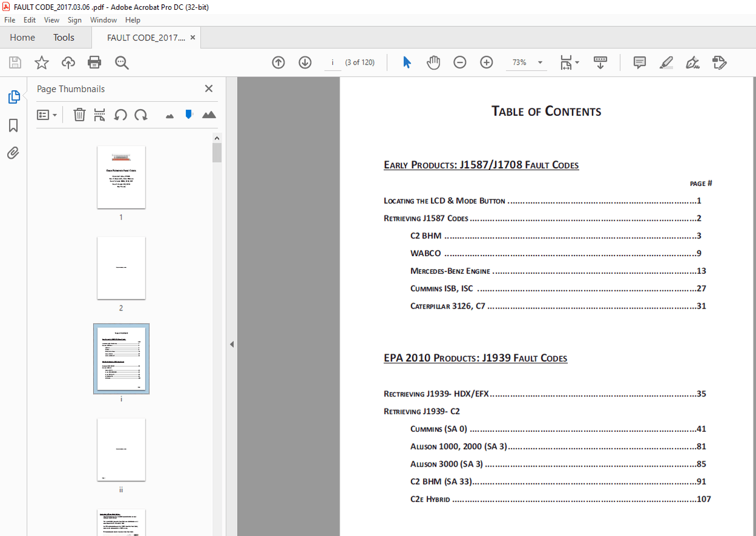The image size is (756, 536).
Task: Select the Highlight text pen tool
Action: click(666, 62)
